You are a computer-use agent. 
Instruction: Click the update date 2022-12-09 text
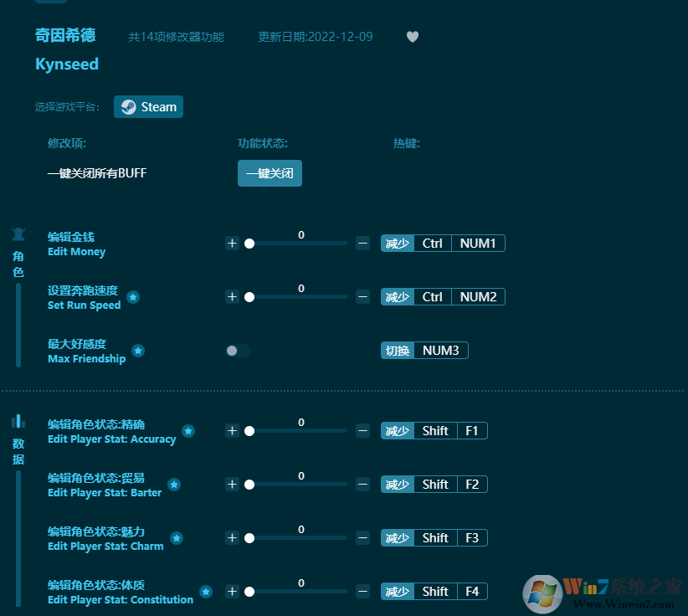coord(315,37)
